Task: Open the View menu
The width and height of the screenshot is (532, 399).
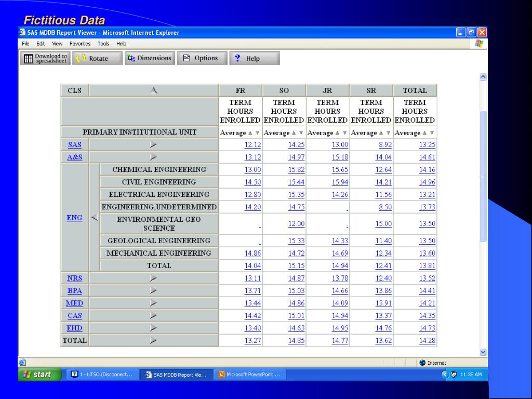Action: [x=57, y=44]
